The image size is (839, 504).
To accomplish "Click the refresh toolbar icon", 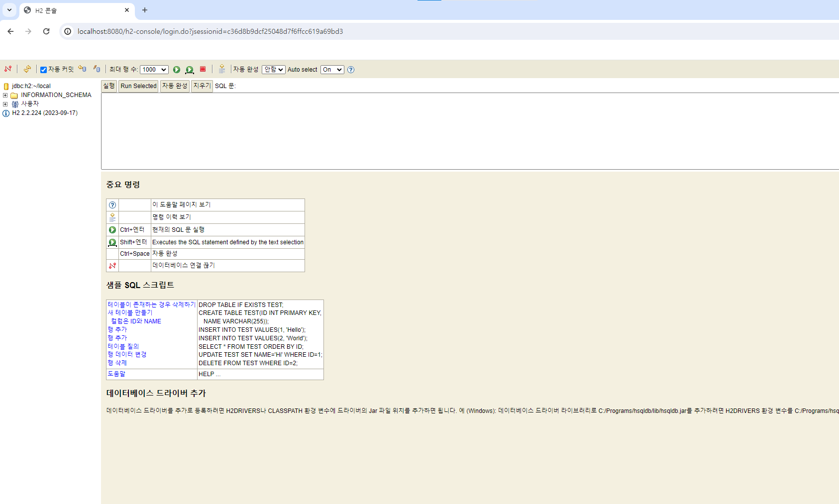I will tap(27, 69).
